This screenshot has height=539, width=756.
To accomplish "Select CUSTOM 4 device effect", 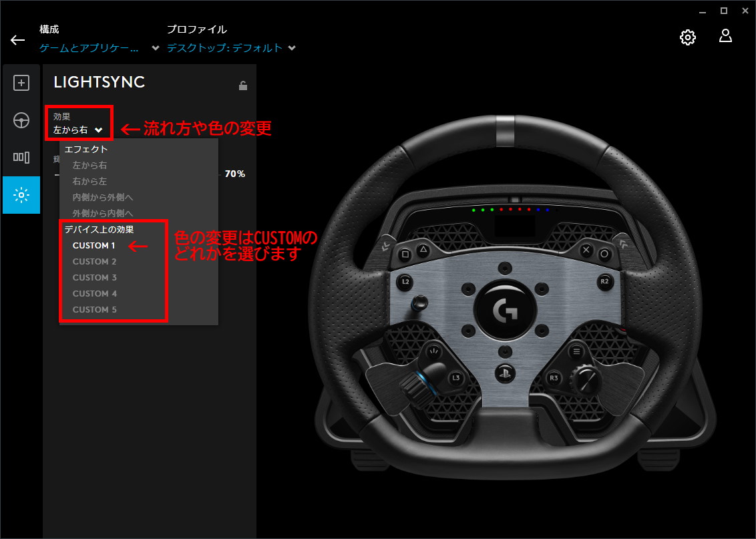I will (95, 293).
